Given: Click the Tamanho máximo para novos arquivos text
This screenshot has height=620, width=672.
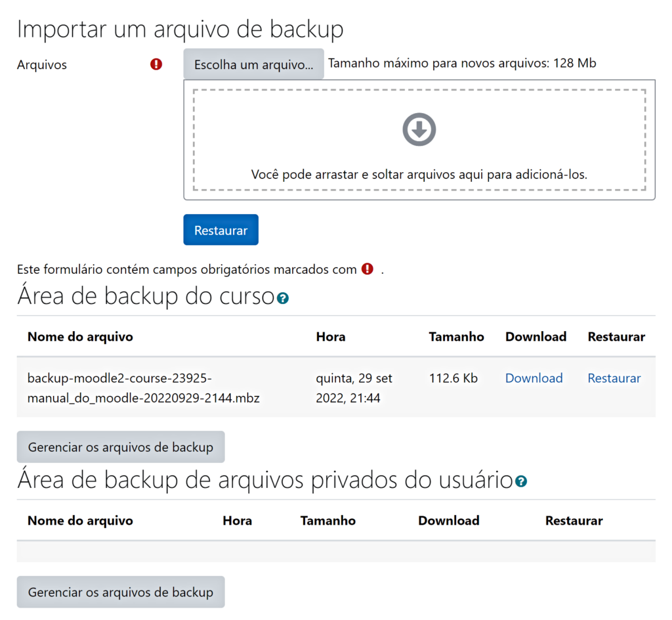Looking at the screenshot, I should [462, 63].
